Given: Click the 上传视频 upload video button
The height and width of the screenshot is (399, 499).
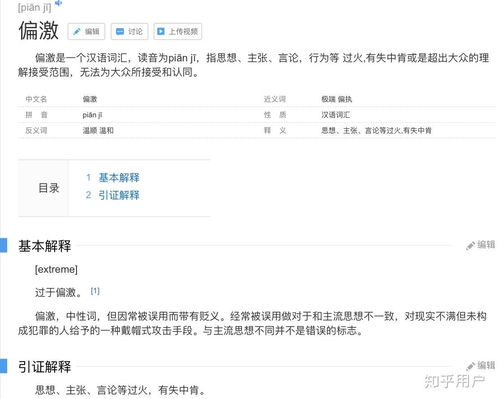Looking at the screenshot, I should (x=178, y=32).
